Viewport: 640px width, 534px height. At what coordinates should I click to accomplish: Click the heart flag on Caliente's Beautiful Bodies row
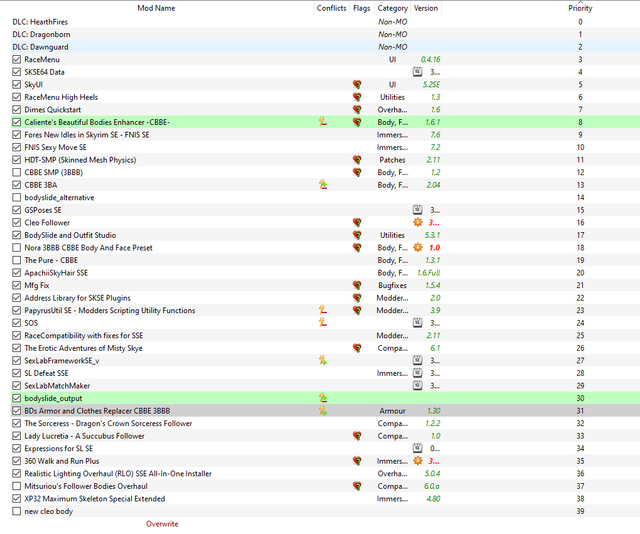(x=357, y=122)
